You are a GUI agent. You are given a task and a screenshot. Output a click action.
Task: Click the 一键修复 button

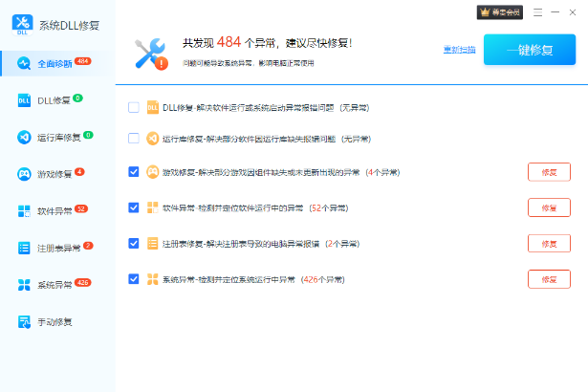[529, 50]
